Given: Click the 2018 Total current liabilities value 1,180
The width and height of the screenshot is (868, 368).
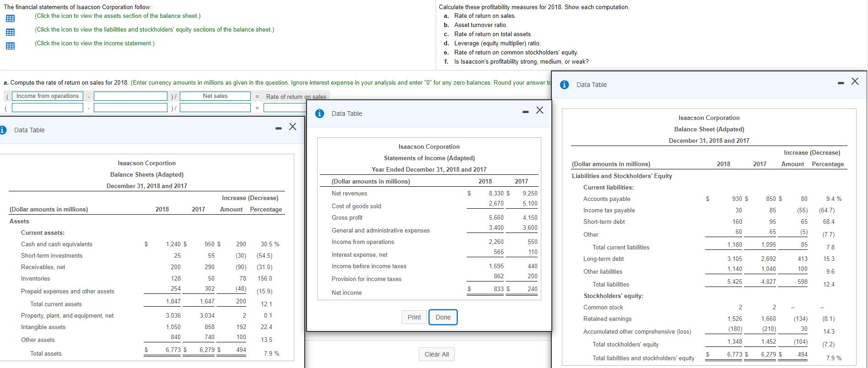Looking at the screenshot, I should 734,244.
